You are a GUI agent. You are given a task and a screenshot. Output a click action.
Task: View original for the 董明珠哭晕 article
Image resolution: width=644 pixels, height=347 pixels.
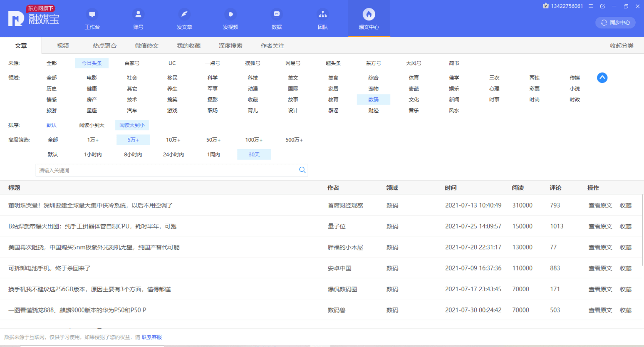[600, 205]
